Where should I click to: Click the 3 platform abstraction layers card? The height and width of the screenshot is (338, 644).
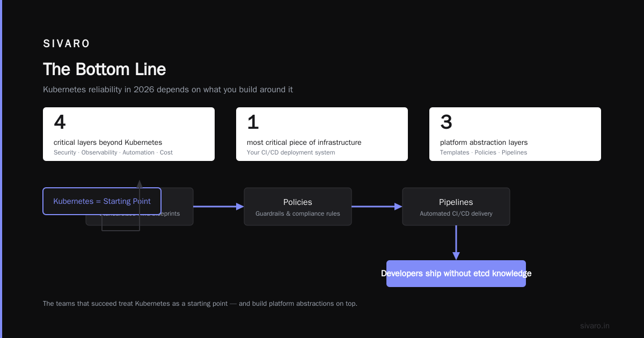pos(515,134)
